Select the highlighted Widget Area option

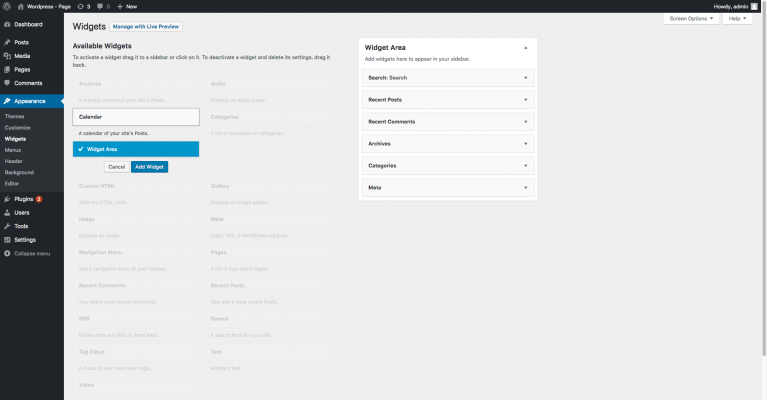coord(136,149)
